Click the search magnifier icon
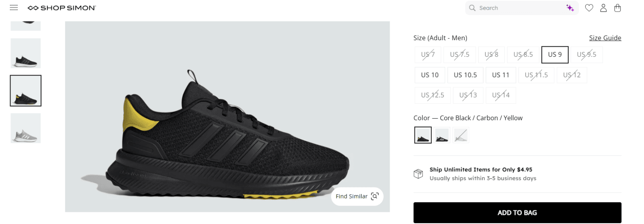Image resolution: width=644 pixels, height=224 pixels. tap(472, 8)
